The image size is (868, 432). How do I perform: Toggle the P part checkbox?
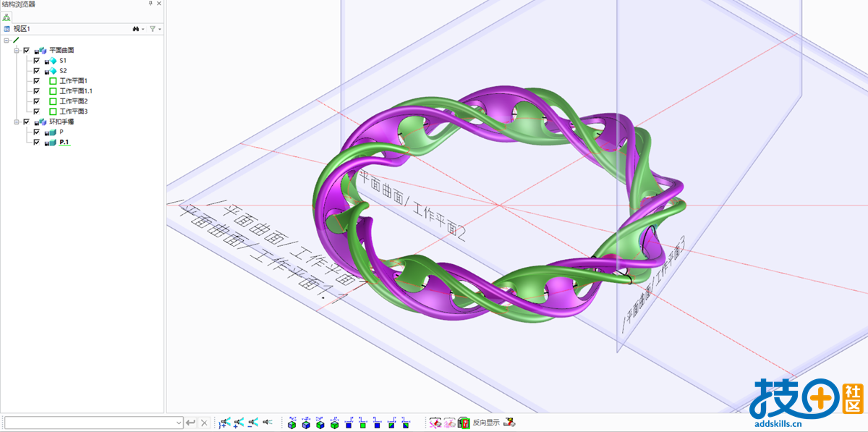(36, 132)
